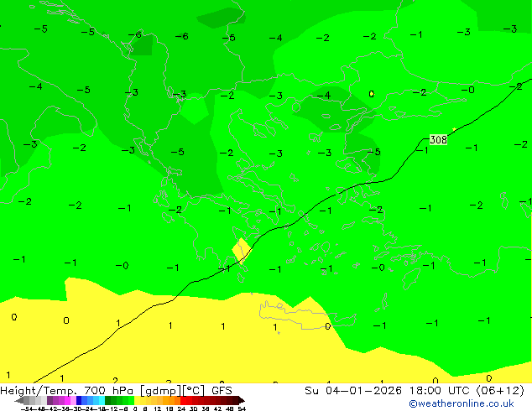Click the bright red swatch in the legend
532x411 pixels.
(x=183, y=400)
